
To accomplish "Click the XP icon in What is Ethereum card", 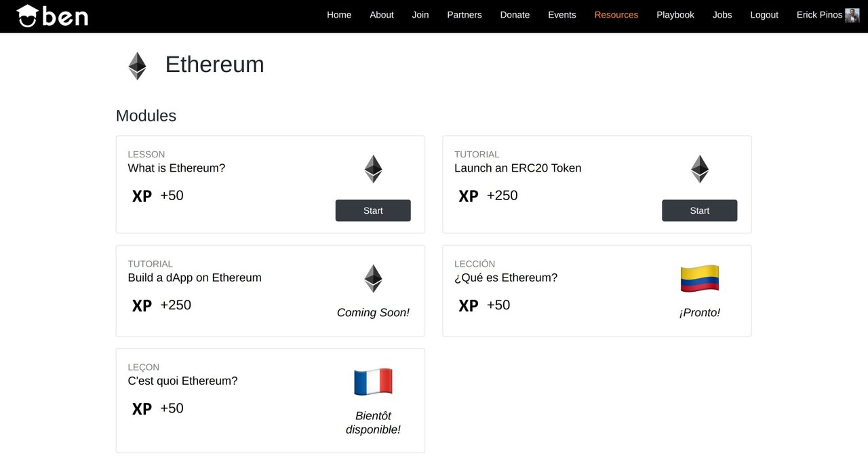I will (x=142, y=196).
